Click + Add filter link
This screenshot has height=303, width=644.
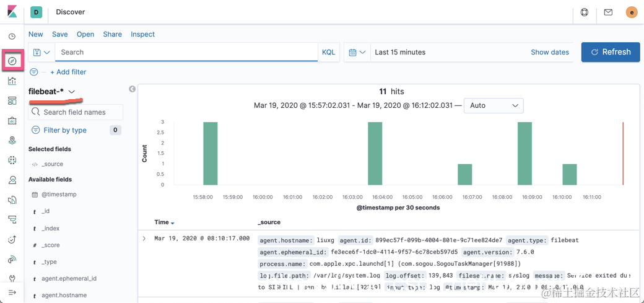[x=68, y=72]
